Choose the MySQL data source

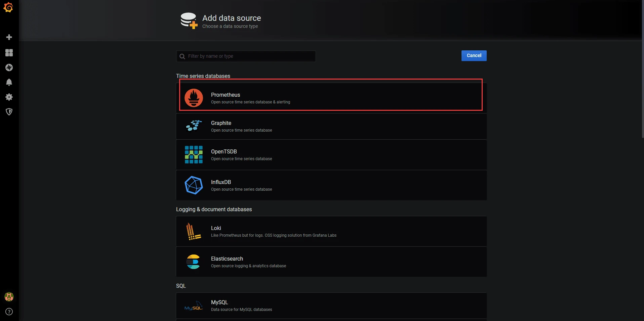[331, 306]
